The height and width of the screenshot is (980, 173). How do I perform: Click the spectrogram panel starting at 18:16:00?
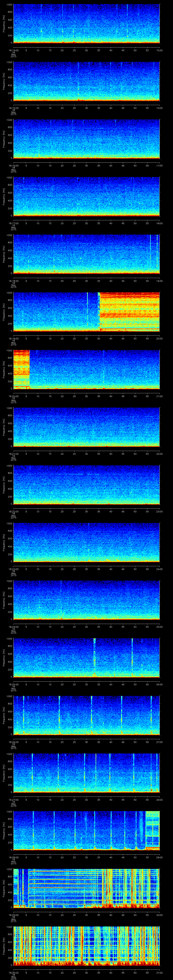(x=87, y=139)
